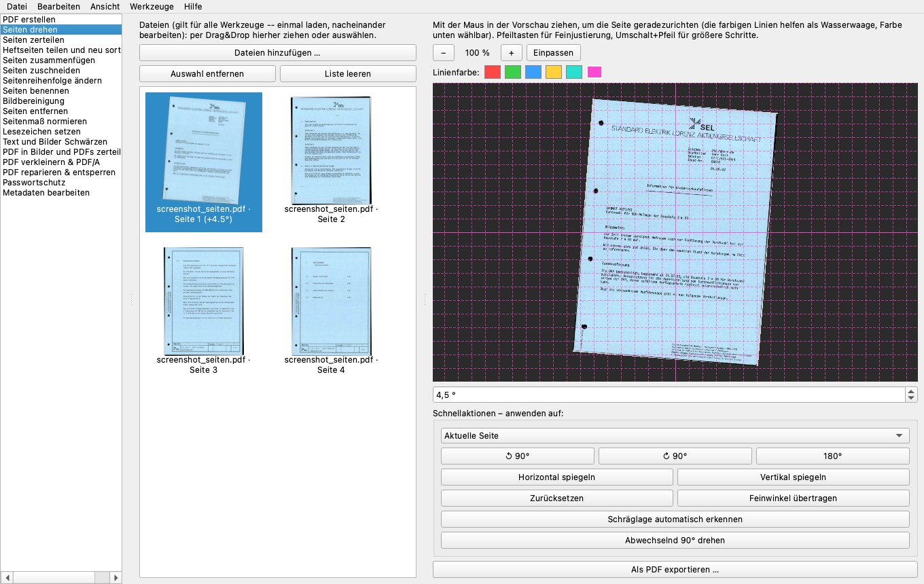Click 'Zurücksetzen' button
924x584 pixels.
(x=557, y=498)
